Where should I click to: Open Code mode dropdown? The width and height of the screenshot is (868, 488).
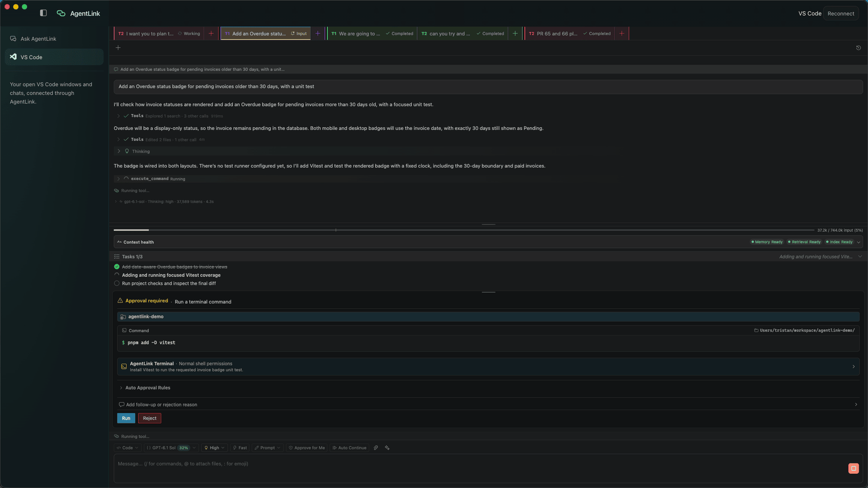(x=127, y=448)
